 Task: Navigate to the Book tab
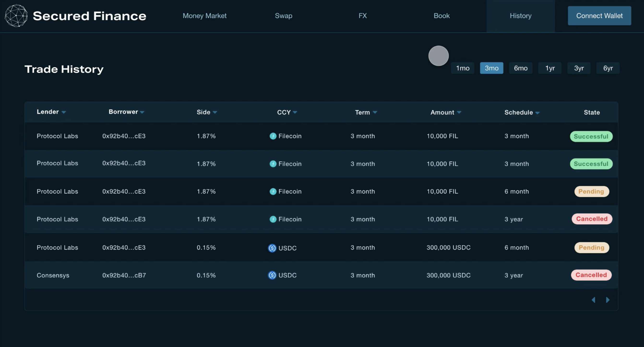pyautogui.click(x=441, y=16)
